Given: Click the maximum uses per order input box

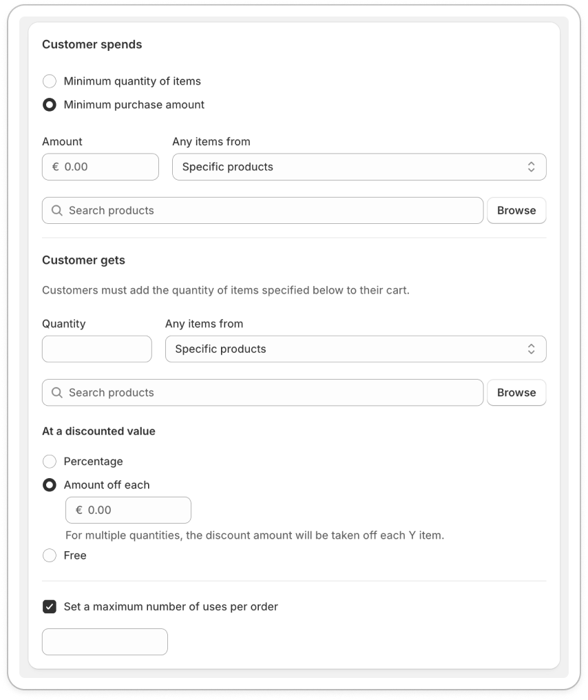Looking at the screenshot, I should point(104,641).
